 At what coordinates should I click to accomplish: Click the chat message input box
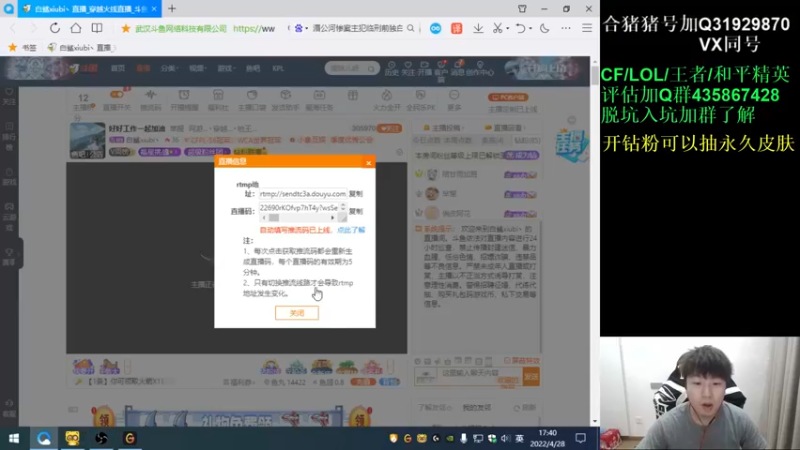479,377
